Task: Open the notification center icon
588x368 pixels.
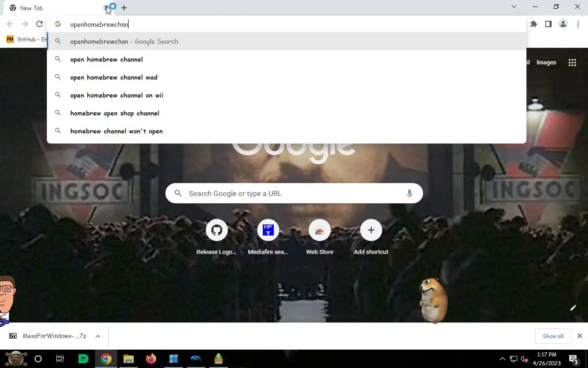Action: click(574, 359)
